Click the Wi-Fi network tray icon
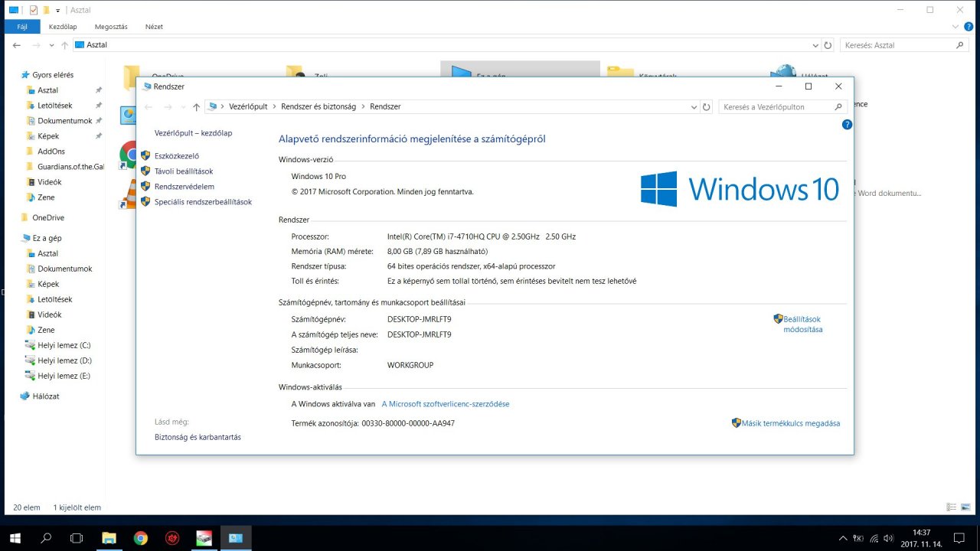This screenshot has height=551, width=980. click(x=874, y=538)
